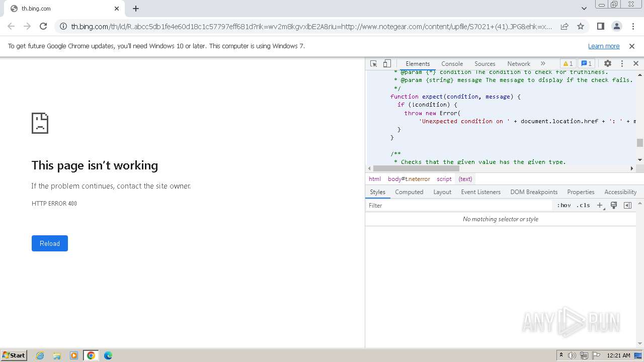The image size is (644, 362).
Task: Click the Reload button on error page
Action: pos(50,243)
